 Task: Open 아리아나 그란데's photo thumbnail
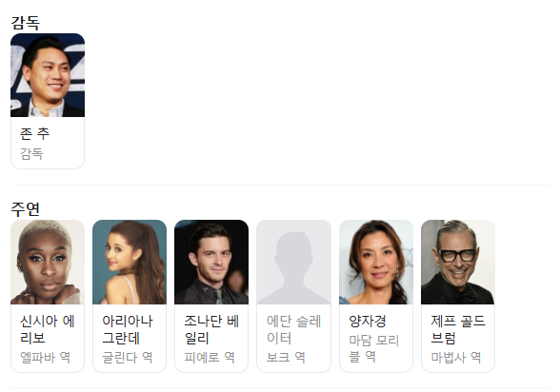point(130,263)
